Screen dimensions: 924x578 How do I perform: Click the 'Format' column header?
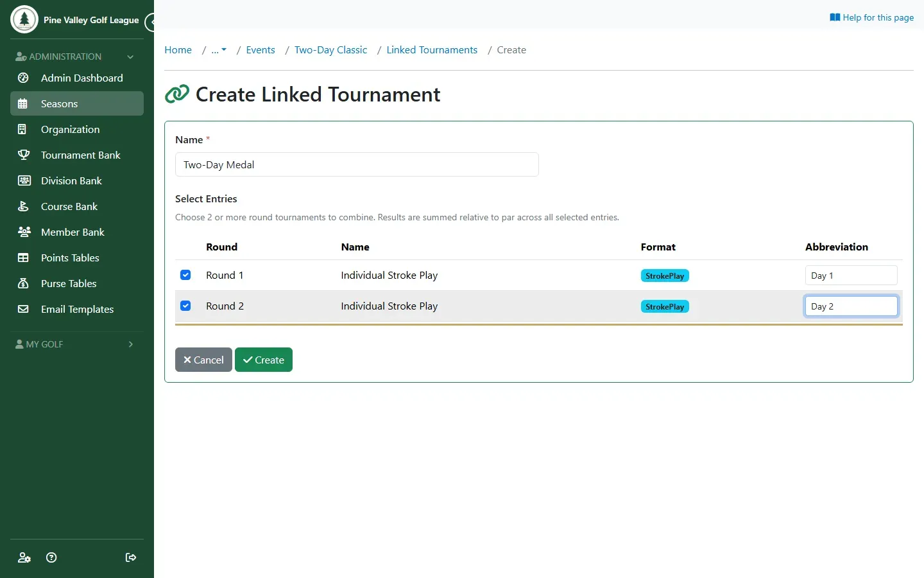[x=658, y=247]
